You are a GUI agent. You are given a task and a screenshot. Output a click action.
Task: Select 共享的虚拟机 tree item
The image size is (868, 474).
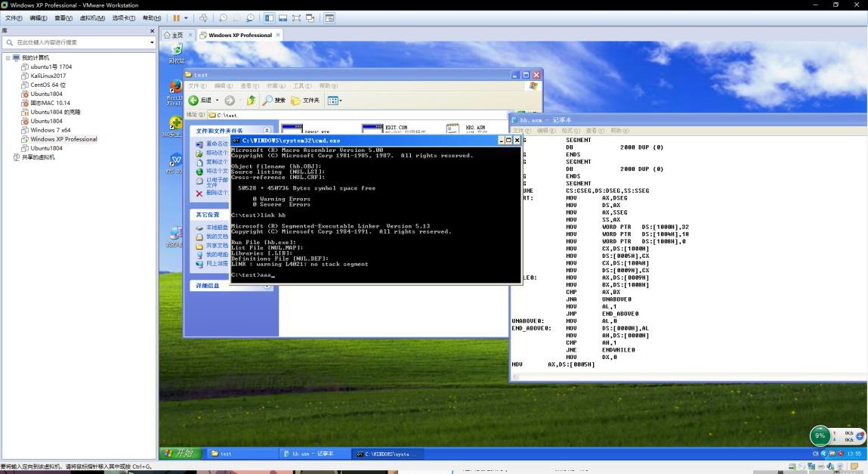(39, 157)
